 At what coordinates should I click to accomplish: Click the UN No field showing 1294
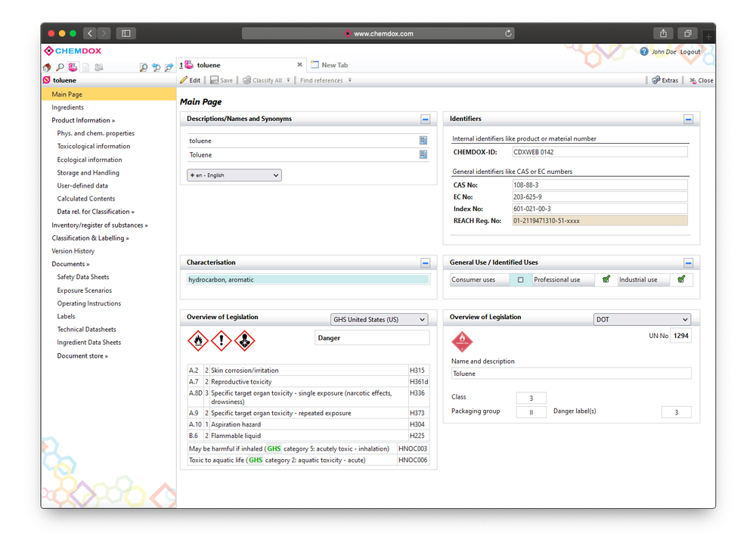click(x=681, y=336)
